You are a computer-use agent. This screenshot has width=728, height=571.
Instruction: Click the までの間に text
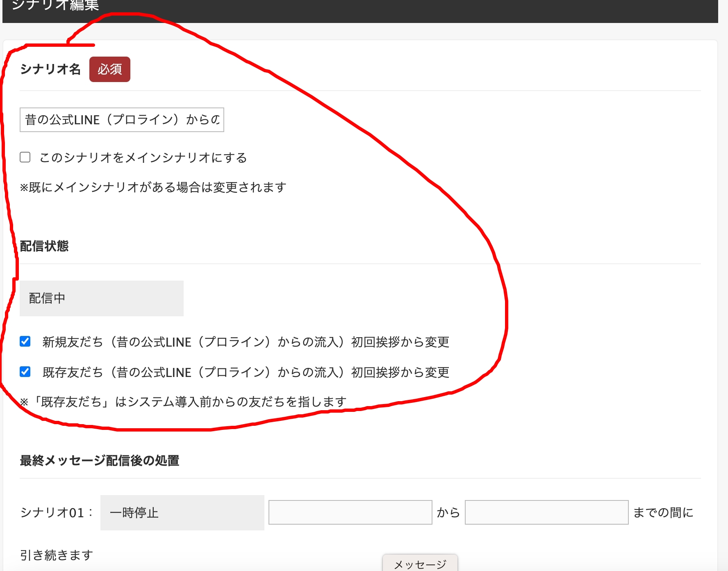(663, 513)
